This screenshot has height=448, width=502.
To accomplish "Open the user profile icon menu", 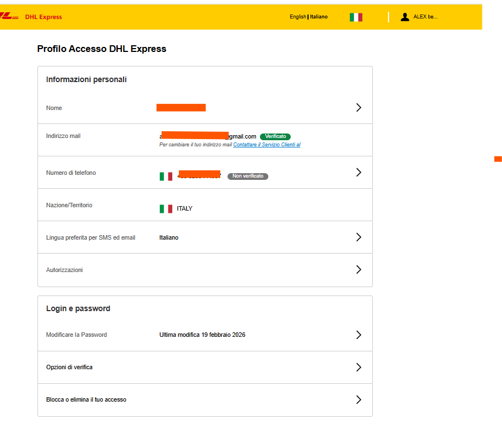I will click(405, 17).
